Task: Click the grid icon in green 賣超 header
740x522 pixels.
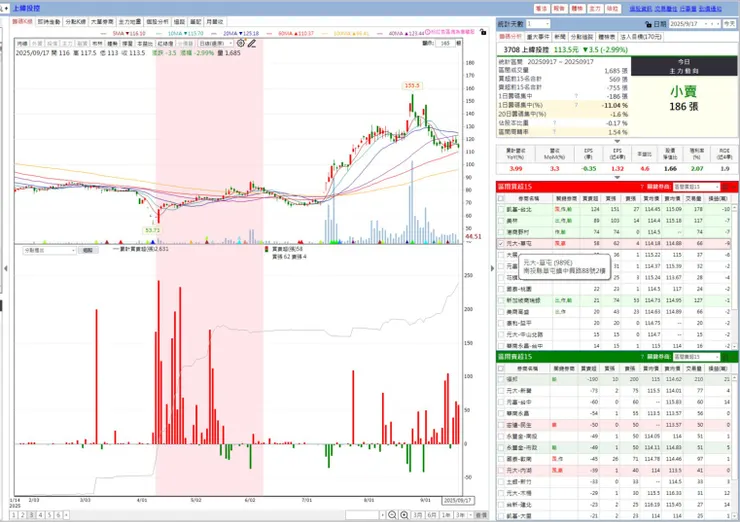Action: click(x=725, y=357)
